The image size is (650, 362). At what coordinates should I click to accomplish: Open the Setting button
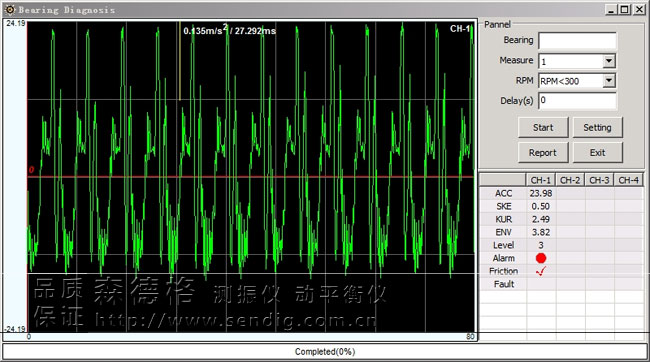[597, 127]
